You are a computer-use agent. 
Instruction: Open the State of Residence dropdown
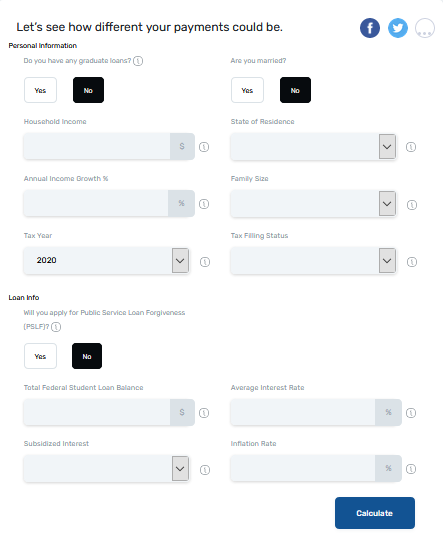coord(313,146)
